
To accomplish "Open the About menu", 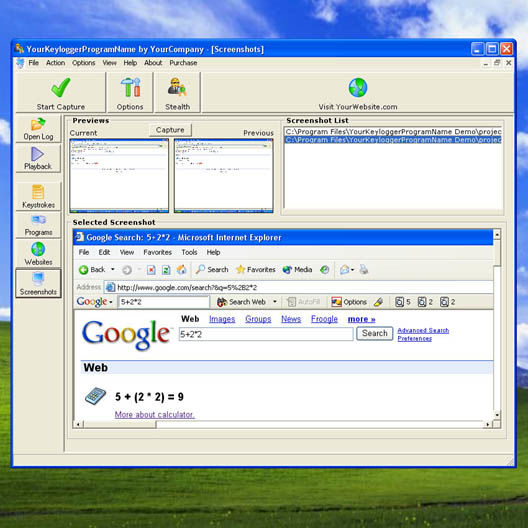I will pos(153,63).
